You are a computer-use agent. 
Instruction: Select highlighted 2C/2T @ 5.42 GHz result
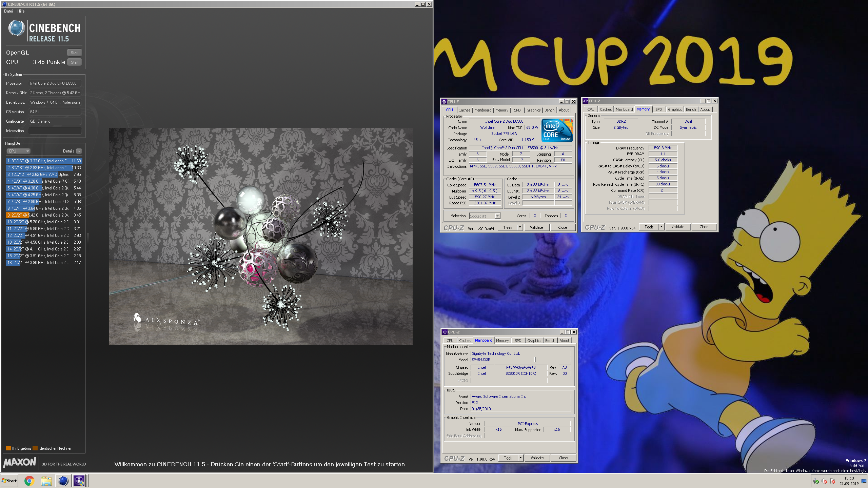[44, 215]
